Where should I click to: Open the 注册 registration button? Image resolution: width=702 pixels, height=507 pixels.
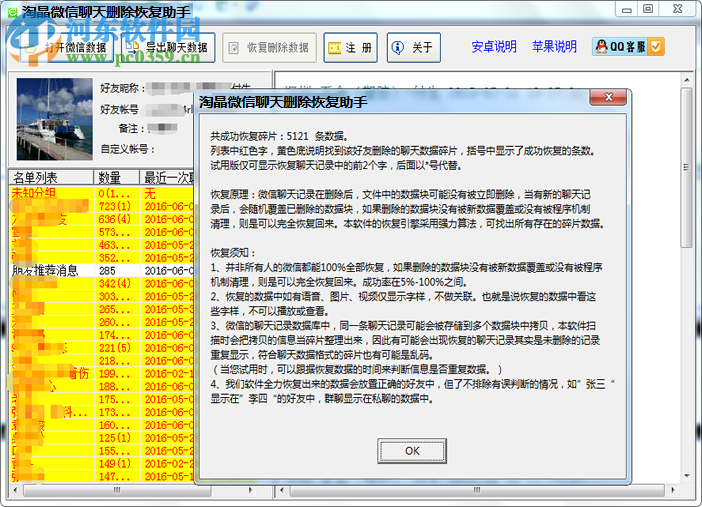(x=351, y=47)
